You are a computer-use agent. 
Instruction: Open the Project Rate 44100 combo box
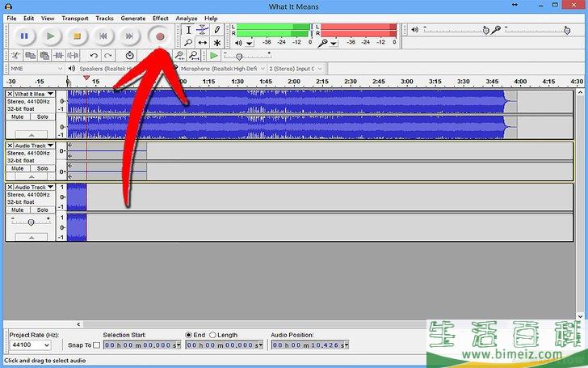tap(31, 345)
